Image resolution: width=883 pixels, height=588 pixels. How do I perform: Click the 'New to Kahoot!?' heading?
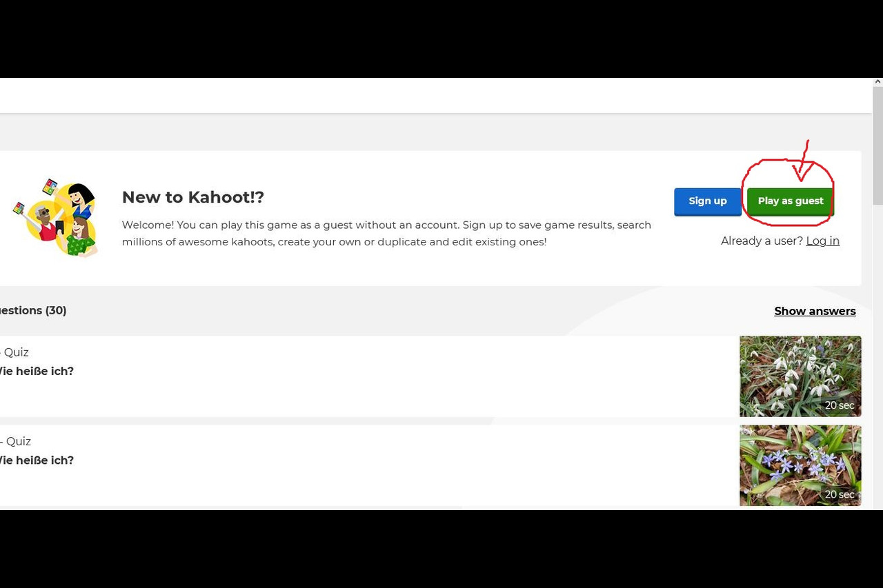(x=193, y=197)
